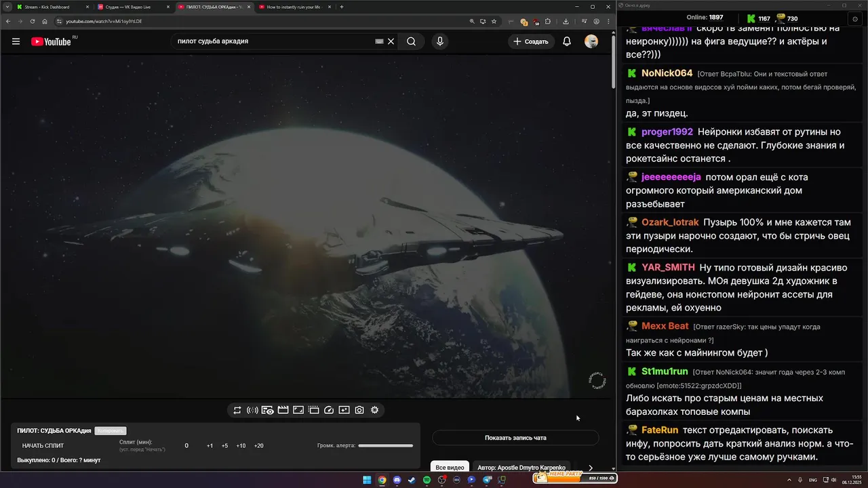Open YouTube account avatar menu
Screen dimensions: 868x488
(591, 41)
